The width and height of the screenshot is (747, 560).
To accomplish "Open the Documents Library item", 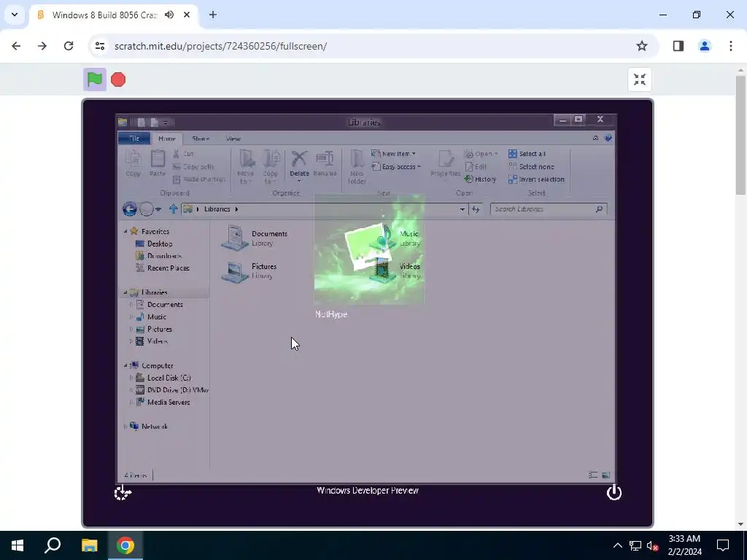I will (x=255, y=238).
